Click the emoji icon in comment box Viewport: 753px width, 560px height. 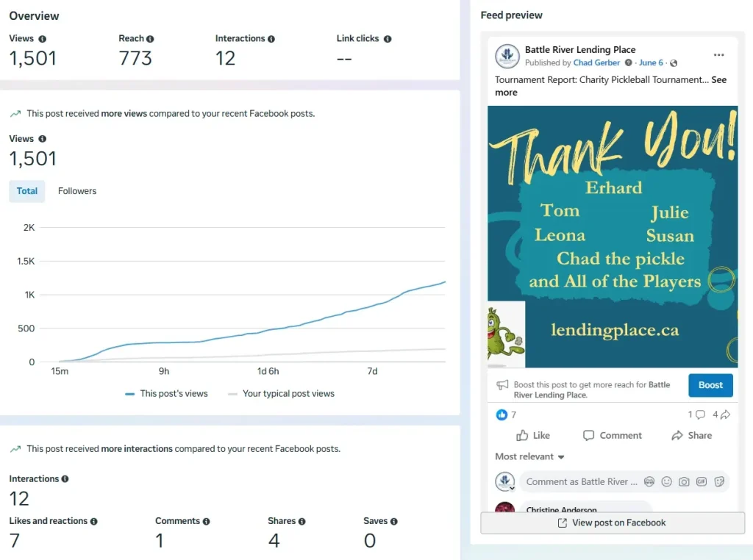[666, 482]
